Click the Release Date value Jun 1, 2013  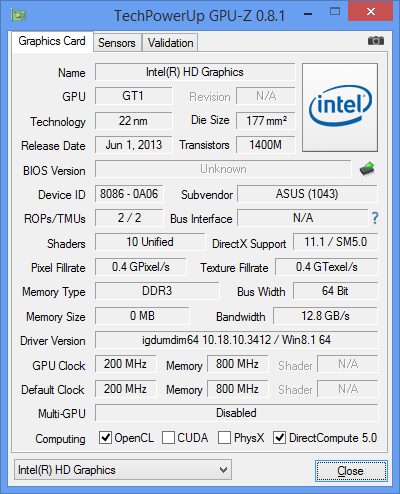tap(133, 145)
